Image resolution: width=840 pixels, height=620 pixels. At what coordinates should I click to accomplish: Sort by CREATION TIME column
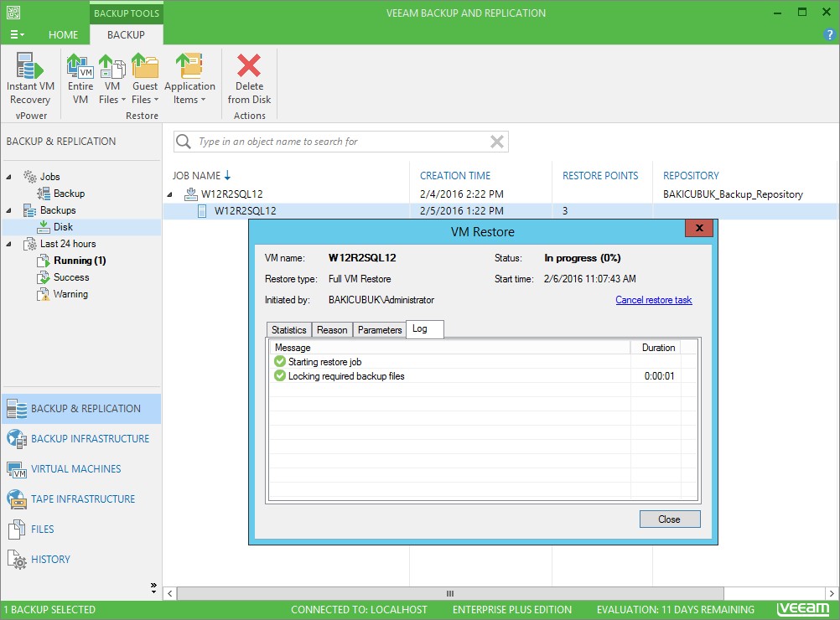tap(455, 176)
